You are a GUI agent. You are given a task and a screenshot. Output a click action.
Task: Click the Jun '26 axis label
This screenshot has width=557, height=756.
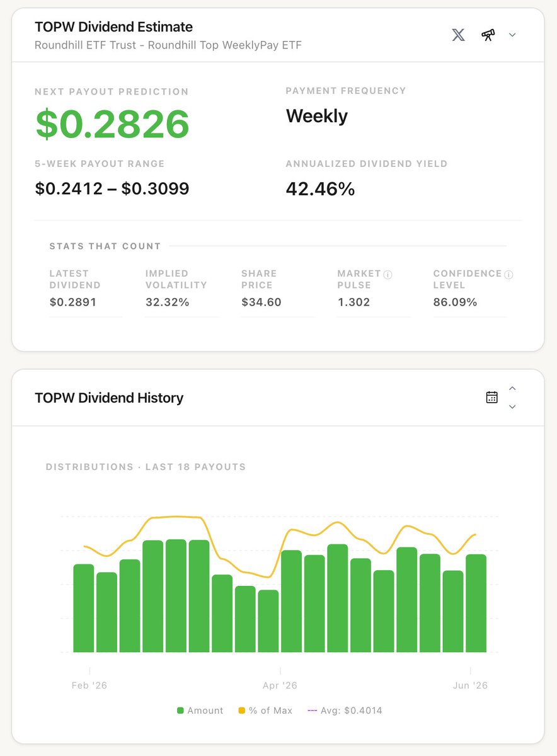pos(470,685)
